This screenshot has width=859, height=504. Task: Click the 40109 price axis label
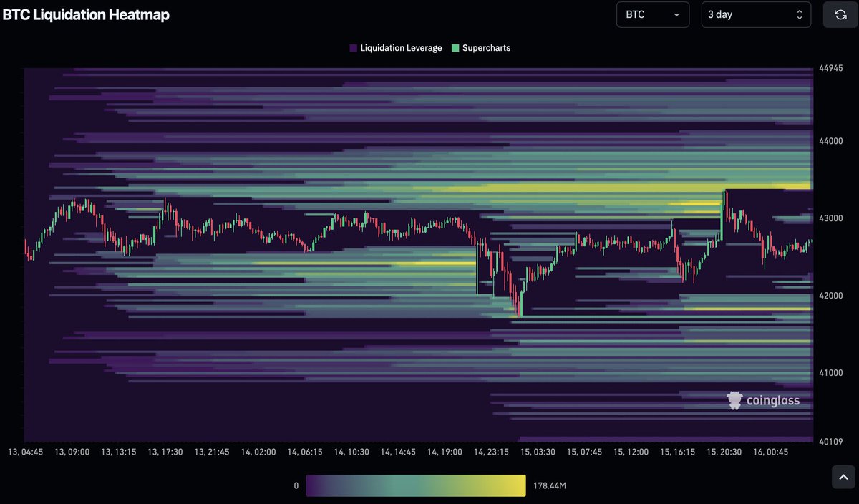click(831, 442)
